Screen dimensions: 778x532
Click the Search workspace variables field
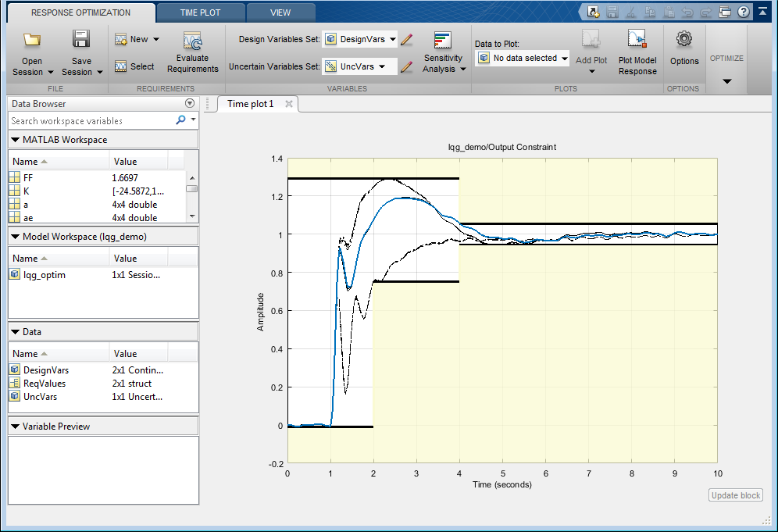[x=90, y=121]
